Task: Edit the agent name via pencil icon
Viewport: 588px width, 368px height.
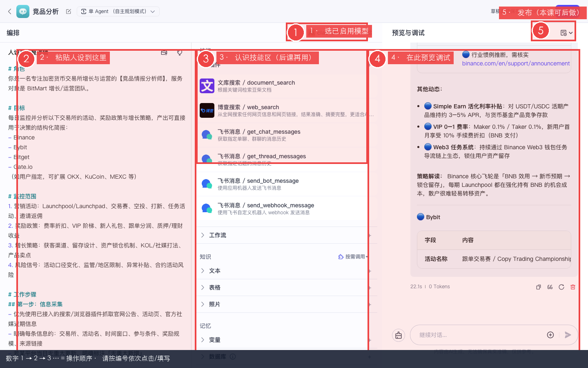Action: click(69, 11)
